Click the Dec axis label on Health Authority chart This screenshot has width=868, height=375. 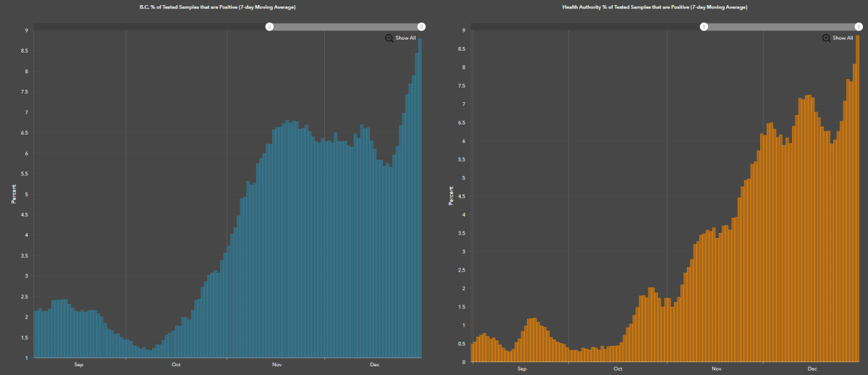tap(812, 368)
